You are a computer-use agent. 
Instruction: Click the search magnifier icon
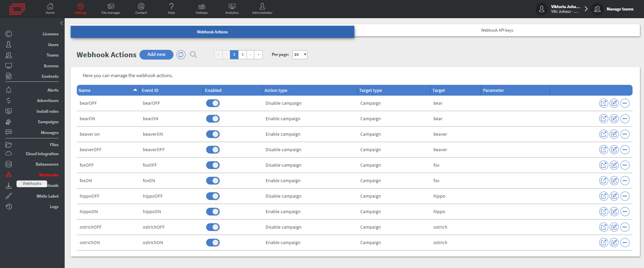(193, 55)
